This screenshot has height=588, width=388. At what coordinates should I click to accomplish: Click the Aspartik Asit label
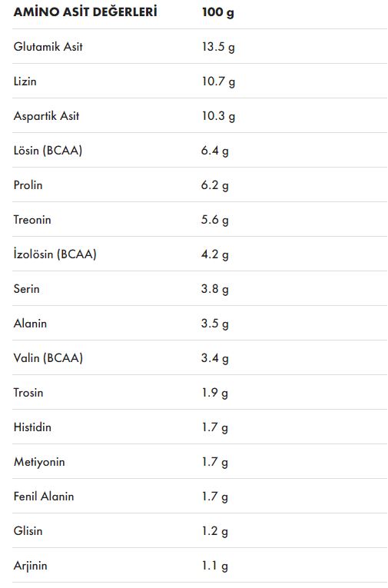[47, 116]
